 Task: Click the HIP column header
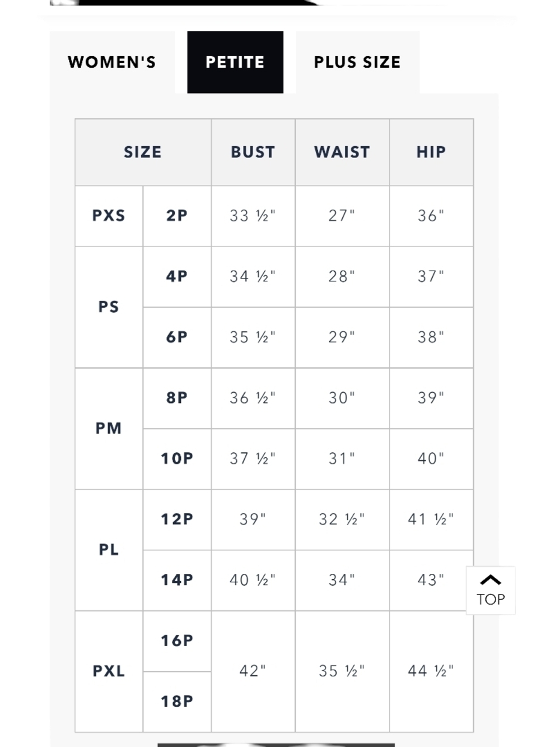[431, 152]
